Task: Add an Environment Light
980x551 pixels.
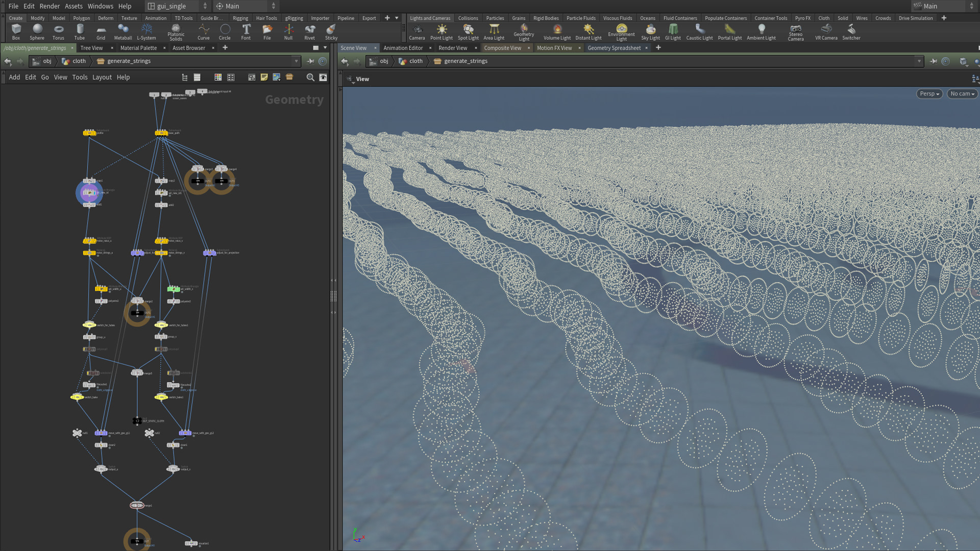Action: click(x=621, y=32)
